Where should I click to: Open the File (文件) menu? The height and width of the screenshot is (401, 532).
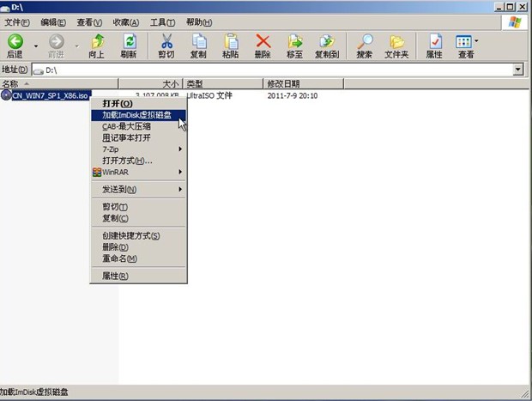click(x=17, y=22)
